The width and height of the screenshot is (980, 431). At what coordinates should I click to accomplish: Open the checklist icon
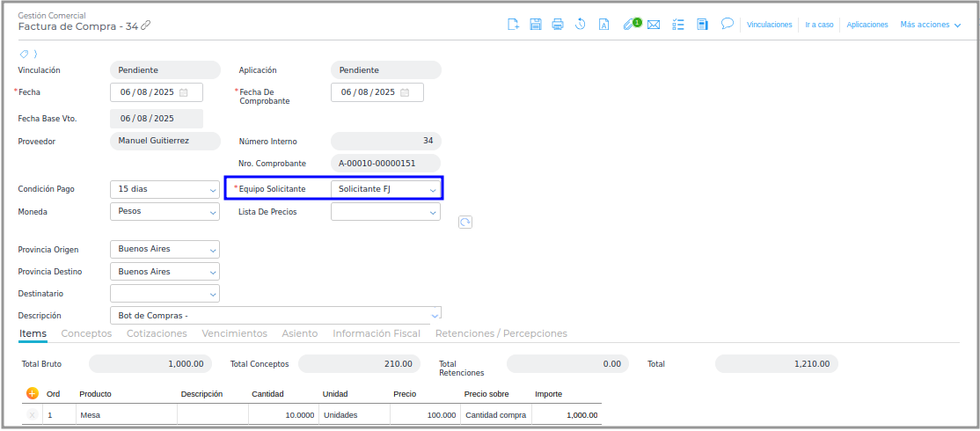coord(678,25)
